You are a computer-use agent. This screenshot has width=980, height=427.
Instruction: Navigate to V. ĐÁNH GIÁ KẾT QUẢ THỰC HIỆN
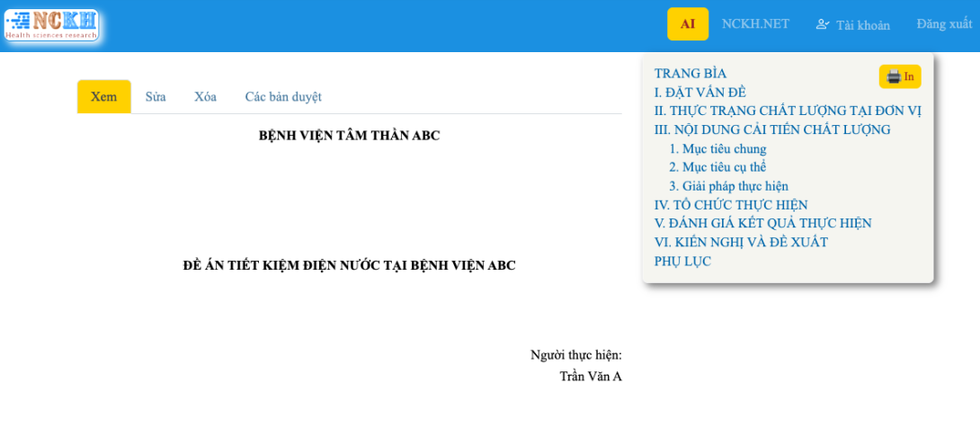pyautogui.click(x=763, y=223)
